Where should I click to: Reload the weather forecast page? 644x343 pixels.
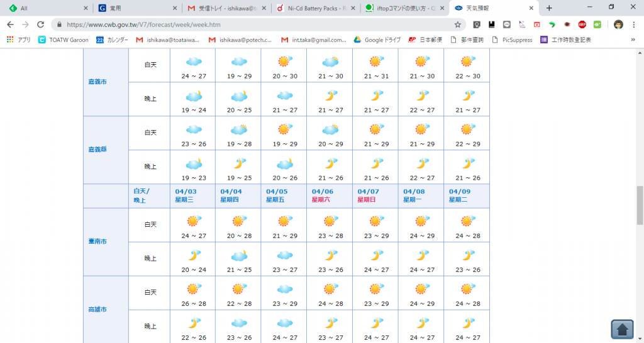click(40, 24)
